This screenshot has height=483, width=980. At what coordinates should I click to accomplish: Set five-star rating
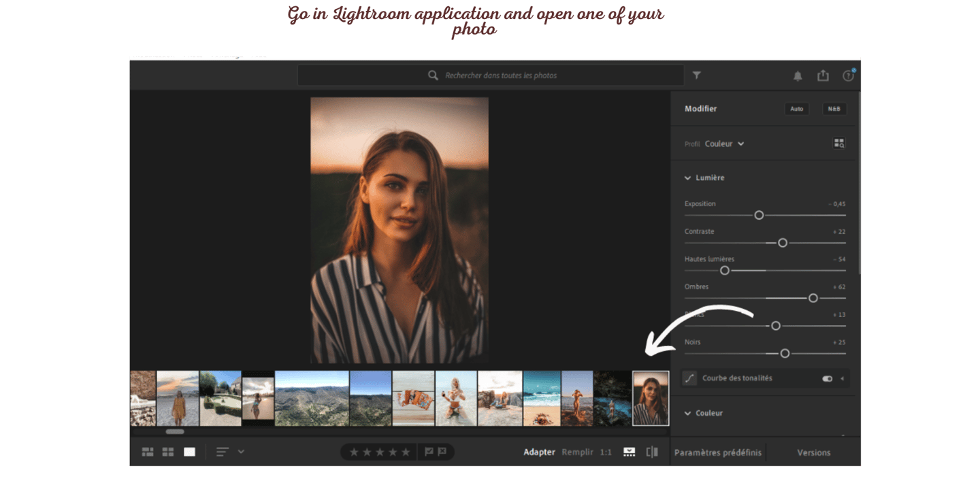[x=406, y=452]
